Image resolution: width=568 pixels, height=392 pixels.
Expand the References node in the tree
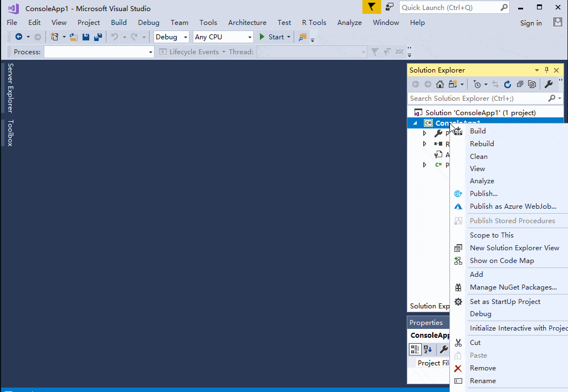(424, 144)
